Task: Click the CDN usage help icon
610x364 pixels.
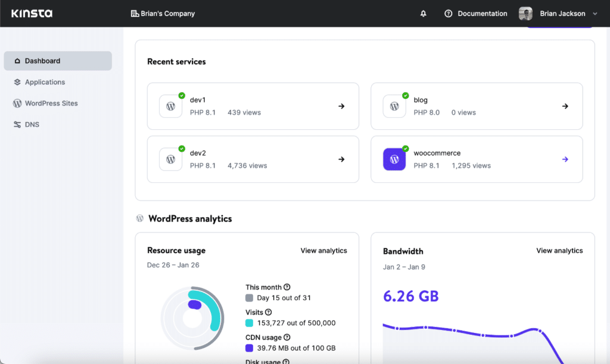Action: pyautogui.click(x=287, y=337)
